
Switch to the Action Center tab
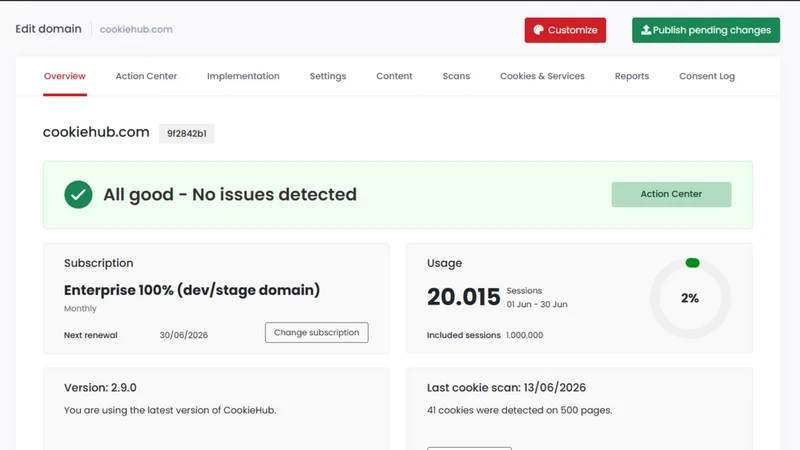[146, 76]
